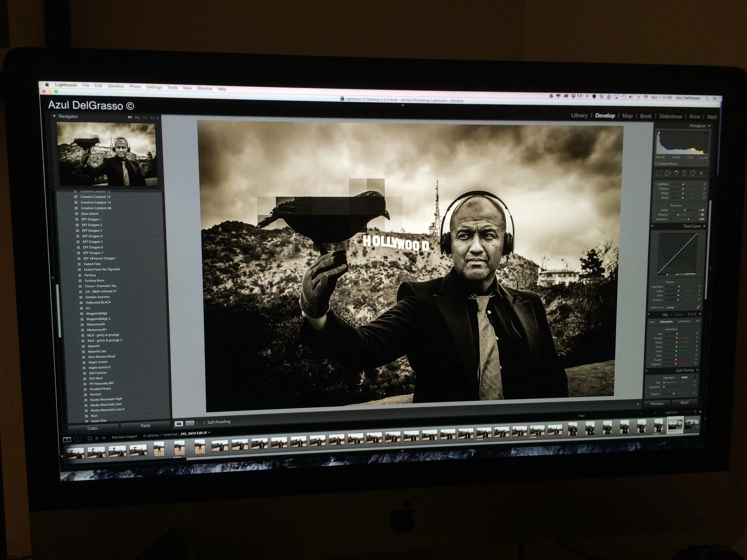Open Before/After comparison view
This screenshot has height=560, width=747.
190,423
